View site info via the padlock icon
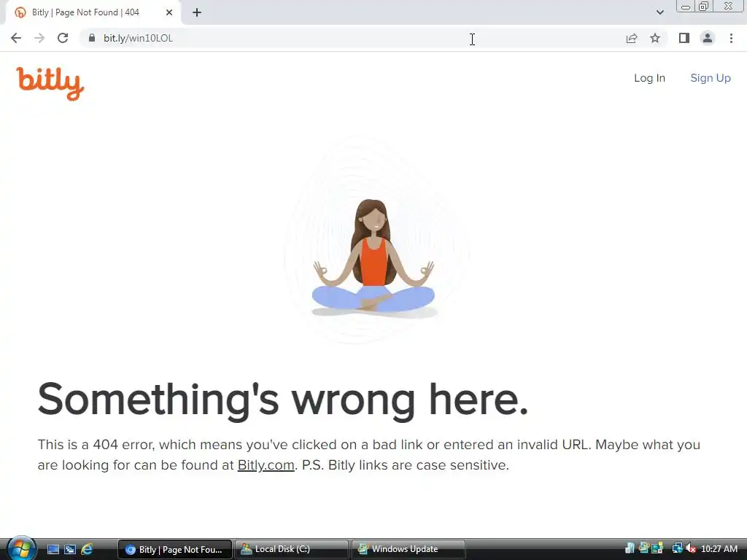747x560 pixels. pyautogui.click(x=92, y=38)
